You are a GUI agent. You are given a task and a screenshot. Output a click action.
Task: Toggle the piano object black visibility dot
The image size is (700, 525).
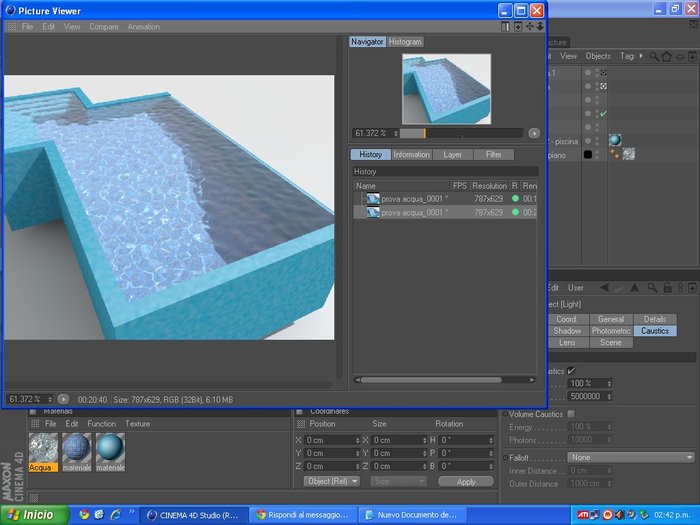click(x=588, y=154)
